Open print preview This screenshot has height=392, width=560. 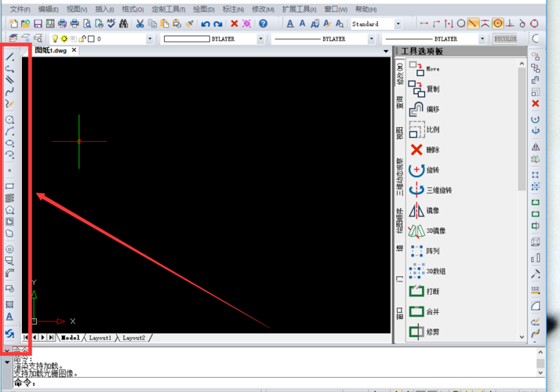point(87,24)
